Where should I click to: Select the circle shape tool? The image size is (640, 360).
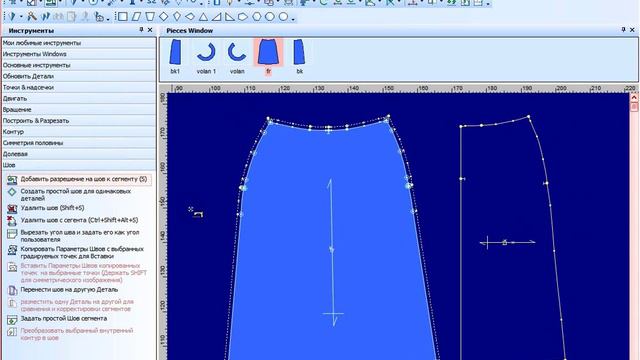pyautogui.click(x=283, y=17)
